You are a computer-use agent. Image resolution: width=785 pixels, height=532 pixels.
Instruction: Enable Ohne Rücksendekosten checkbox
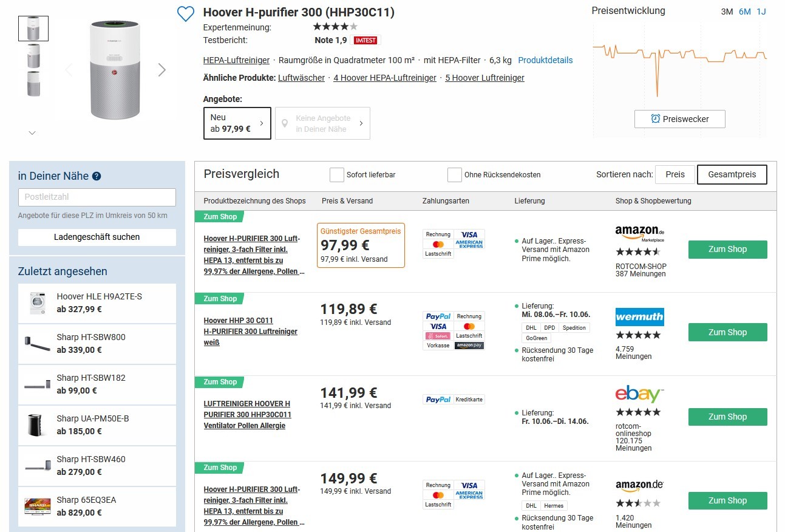455,175
